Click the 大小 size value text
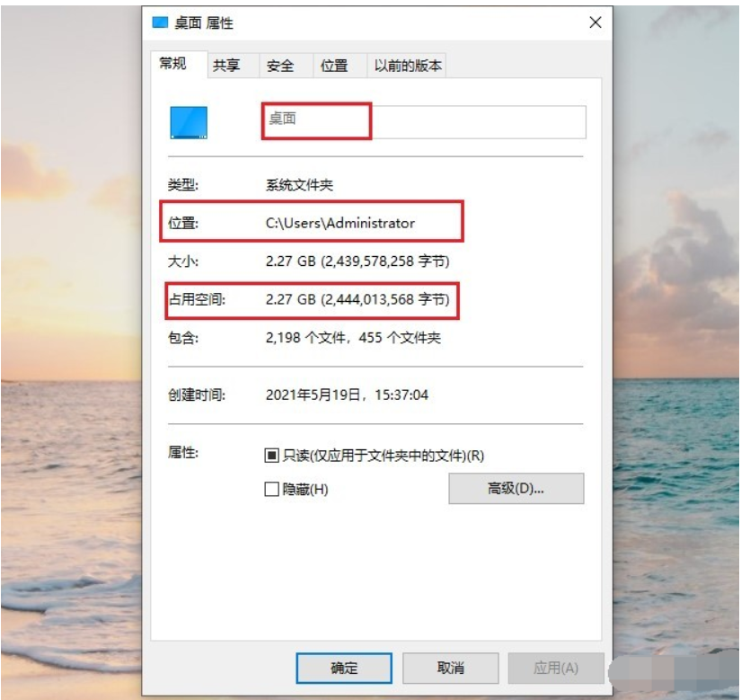The image size is (741, 700). click(x=357, y=261)
